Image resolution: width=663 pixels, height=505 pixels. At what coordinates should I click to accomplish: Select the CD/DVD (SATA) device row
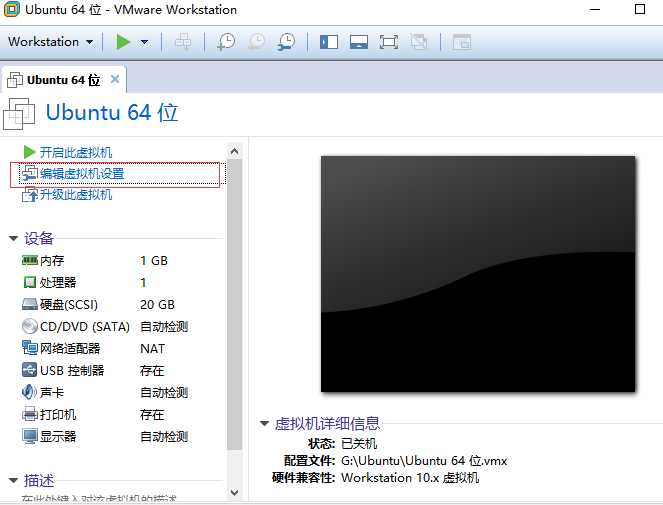coord(106,327)
